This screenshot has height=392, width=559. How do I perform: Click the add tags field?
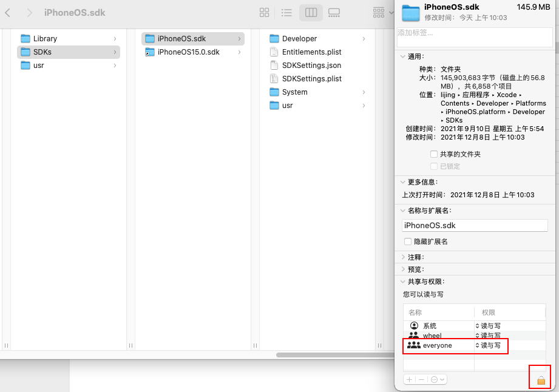(475, 37)
